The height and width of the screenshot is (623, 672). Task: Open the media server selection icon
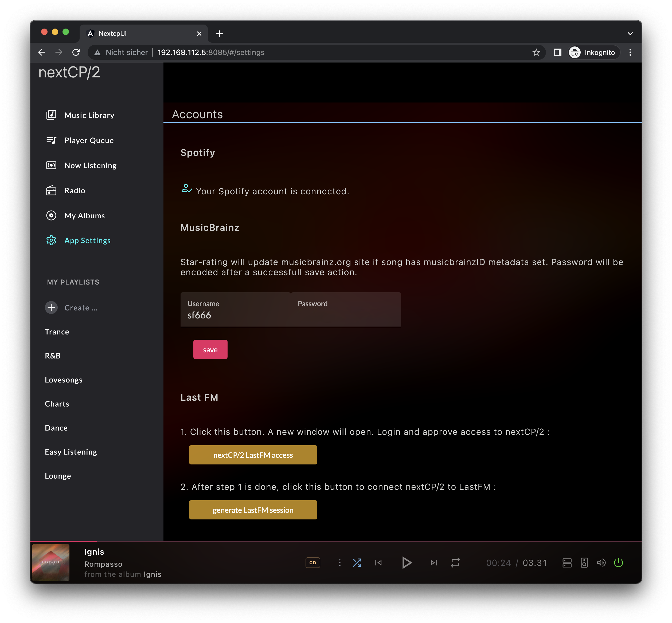(567, 563)
